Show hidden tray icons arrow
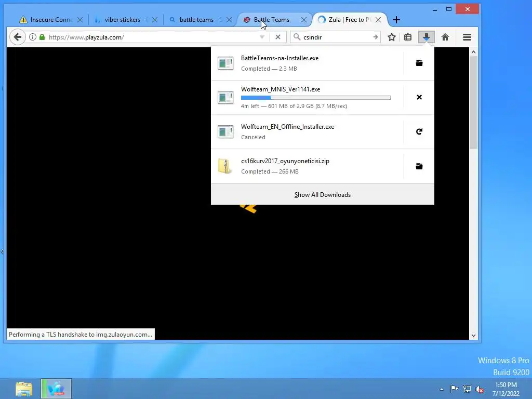 [x=442, y=389]
